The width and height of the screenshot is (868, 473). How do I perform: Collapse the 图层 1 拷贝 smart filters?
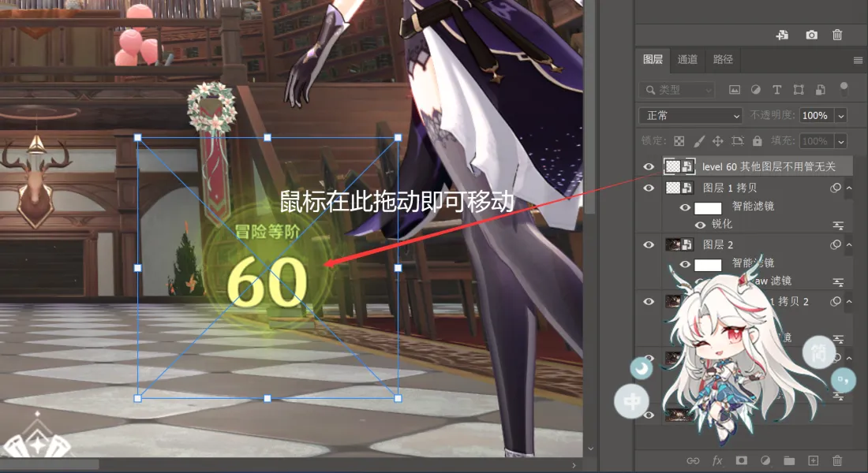click(x=849, y=188)
